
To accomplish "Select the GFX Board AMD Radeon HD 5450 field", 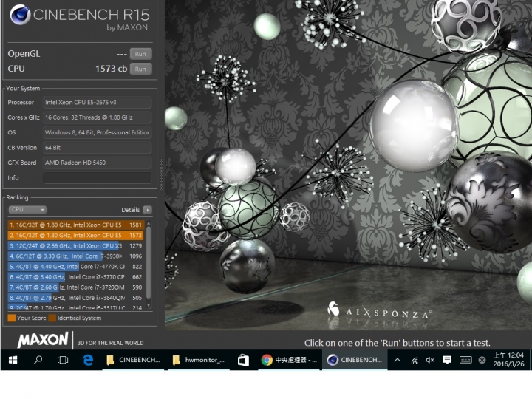I will coord(97,163).
